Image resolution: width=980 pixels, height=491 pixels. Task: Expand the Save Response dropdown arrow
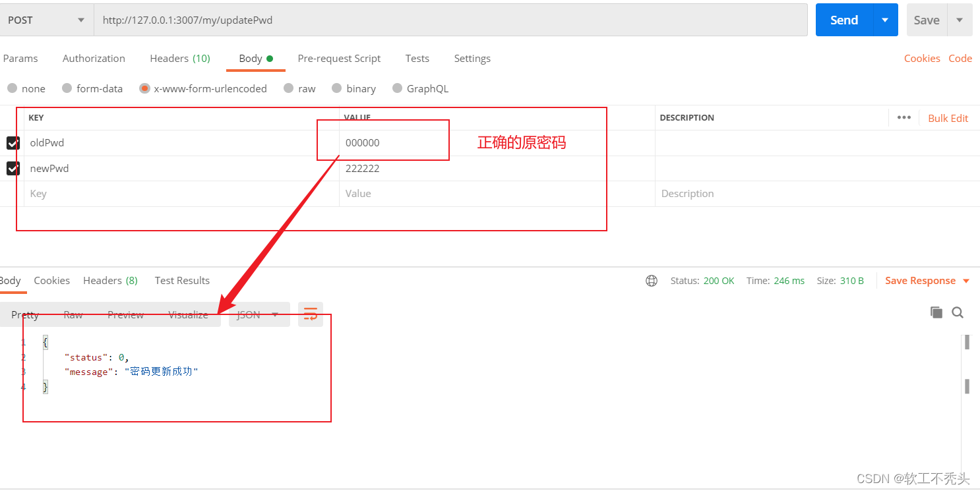pyautogui.click(x=966, y=281)
